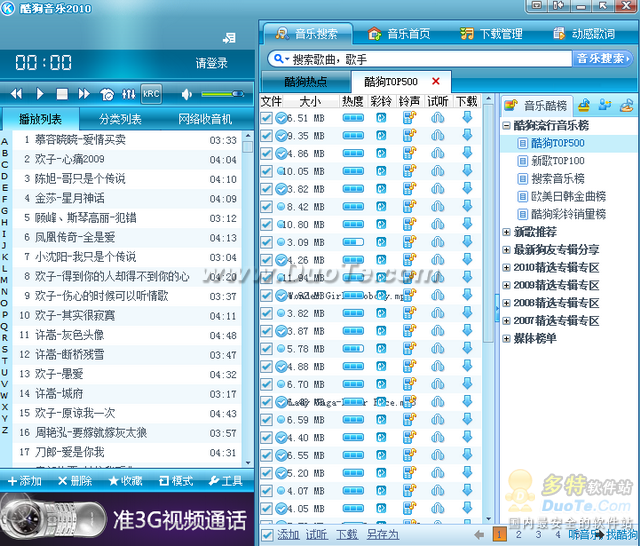
Task: Toggle the KRC lyrics button
Action: coord(151,94)
